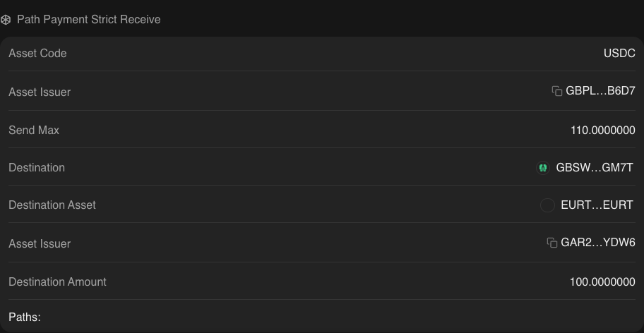The width and height of the screenshot is (644, 333).
Task: Click the GAR2…YDW6 issuer text
Action: point(598,243)
